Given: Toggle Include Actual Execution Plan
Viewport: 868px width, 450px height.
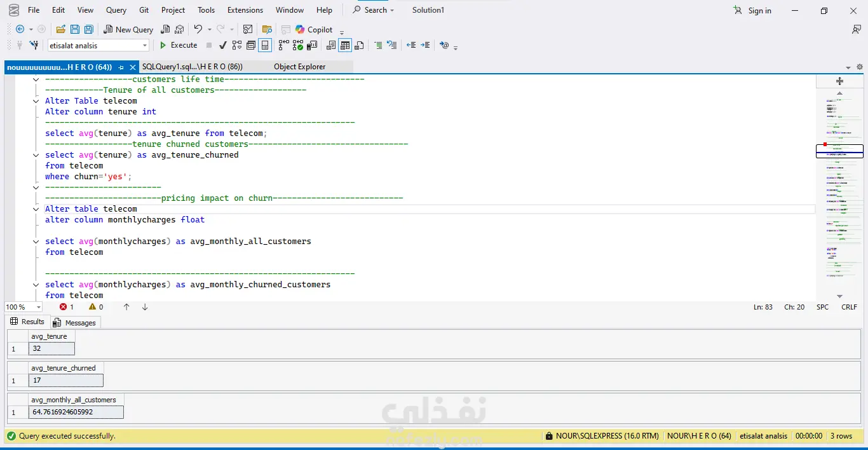Looking at the screenshot, I should tap(283, 45).
